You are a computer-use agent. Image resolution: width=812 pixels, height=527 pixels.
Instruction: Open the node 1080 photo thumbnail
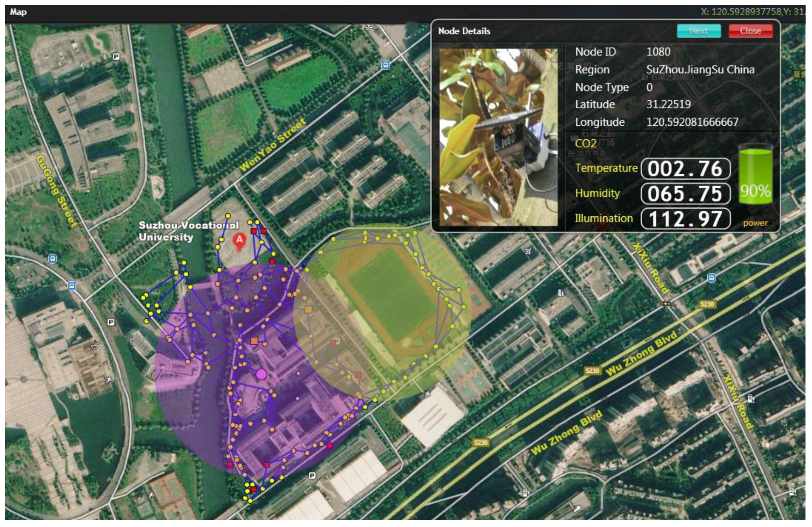498,137
